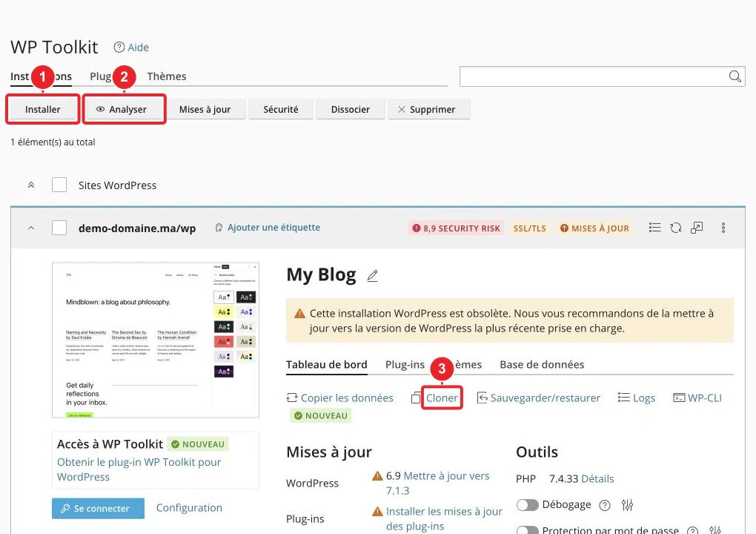Screen dimensions: 756x534
Task: Click the MISES À JOUR status badge
Action: pos(594,228)
